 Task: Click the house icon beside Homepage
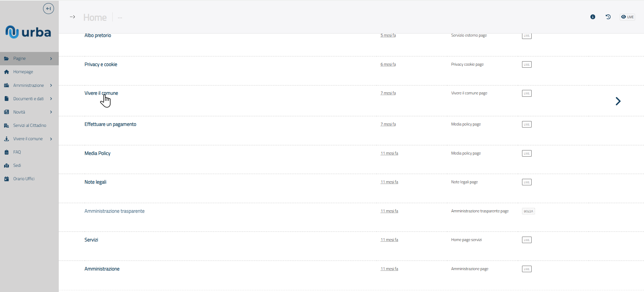(x=6, y=72)
